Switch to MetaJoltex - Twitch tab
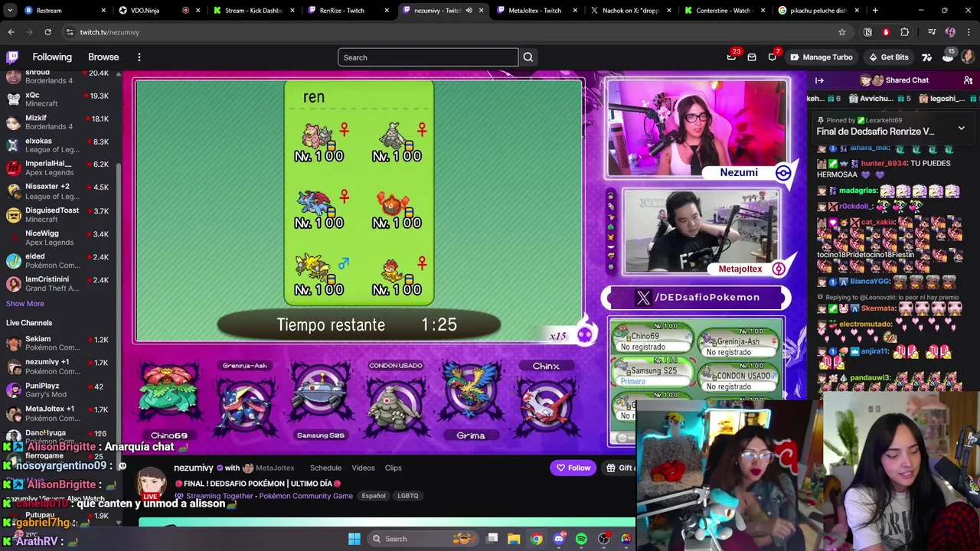This screenshot has height=551, width=980. point(534,11)
